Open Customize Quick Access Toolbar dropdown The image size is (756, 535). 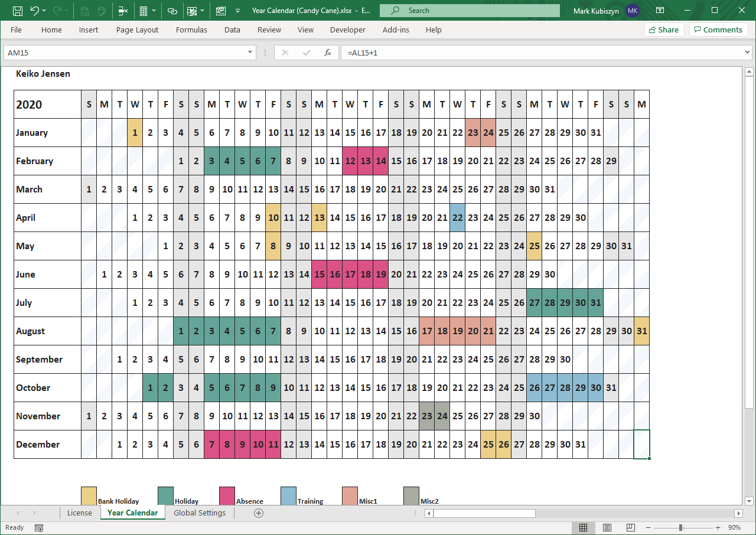237,11
